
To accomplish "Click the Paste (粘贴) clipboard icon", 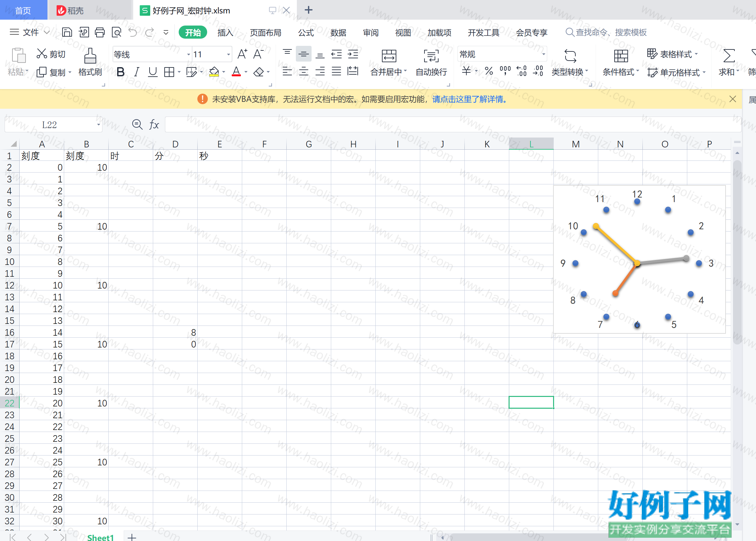I will pyautogui.click(x=18, y=55).
